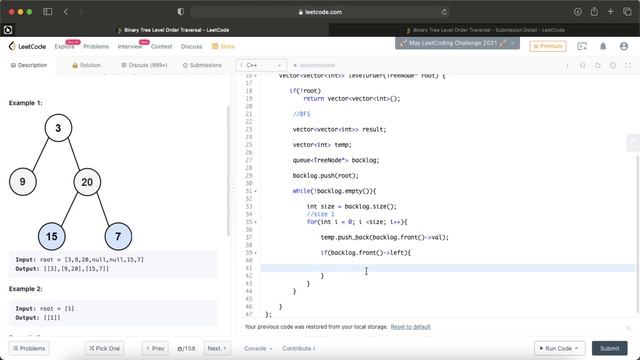Open the editor settings gear

pyautogui.click(x=613, y=65)
